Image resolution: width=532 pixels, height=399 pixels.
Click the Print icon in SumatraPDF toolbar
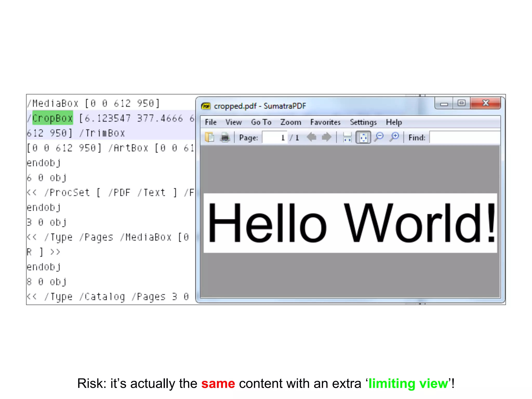point(225,137)
